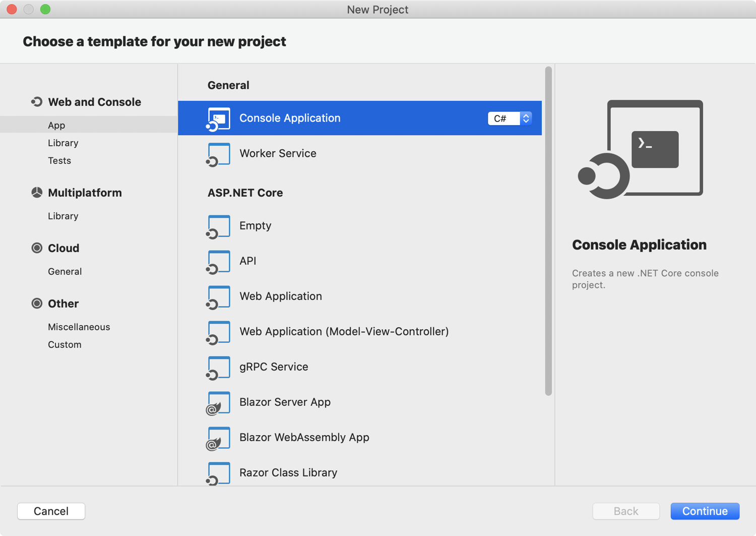Click the large Console Application preview image
Screen dimensions: 756x536
click(x=640, y=149)
